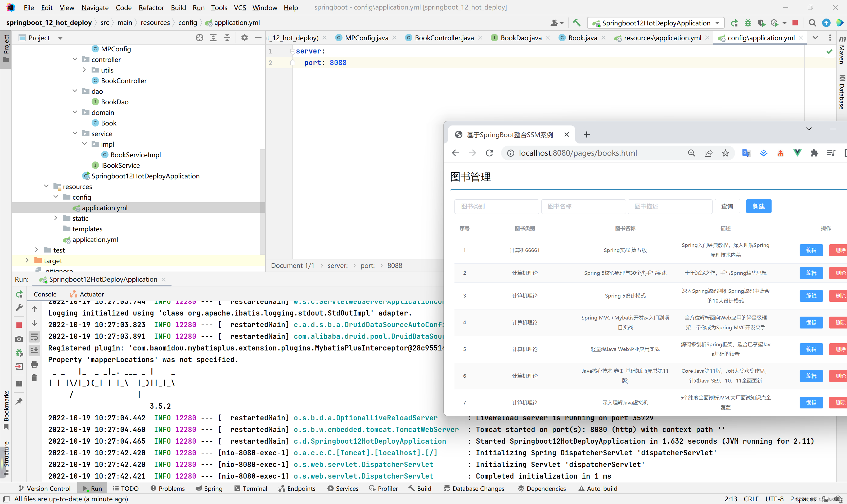Open the Navigate menu
Viewport: 847px width, 504px height.
coord(95,7)
